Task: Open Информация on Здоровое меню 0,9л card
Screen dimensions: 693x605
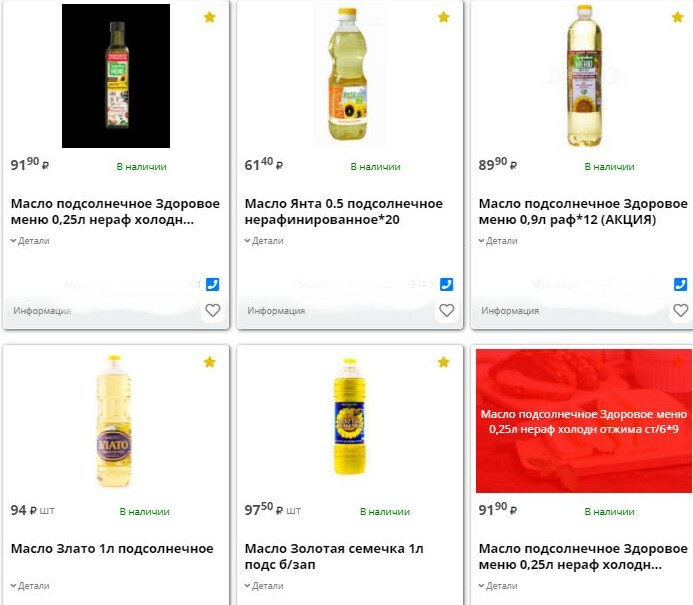Action: point(510,311)
